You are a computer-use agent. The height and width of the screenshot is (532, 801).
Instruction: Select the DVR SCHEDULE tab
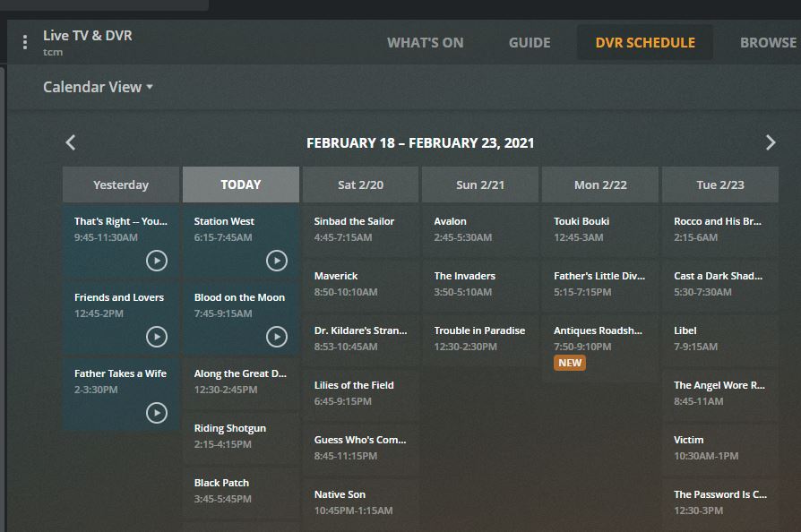644,42
